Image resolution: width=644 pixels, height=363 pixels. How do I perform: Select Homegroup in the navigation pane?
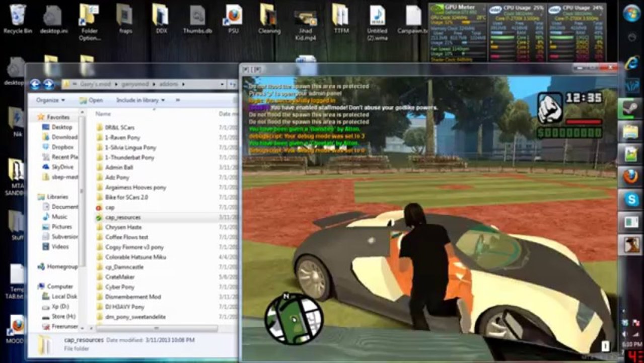(x=57, y=267)
